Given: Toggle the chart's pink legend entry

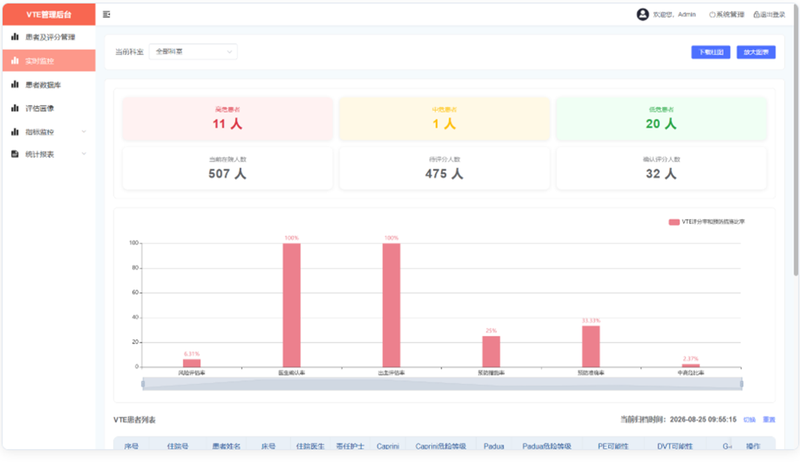Looking at the screenshot, I should pos(707,222).
